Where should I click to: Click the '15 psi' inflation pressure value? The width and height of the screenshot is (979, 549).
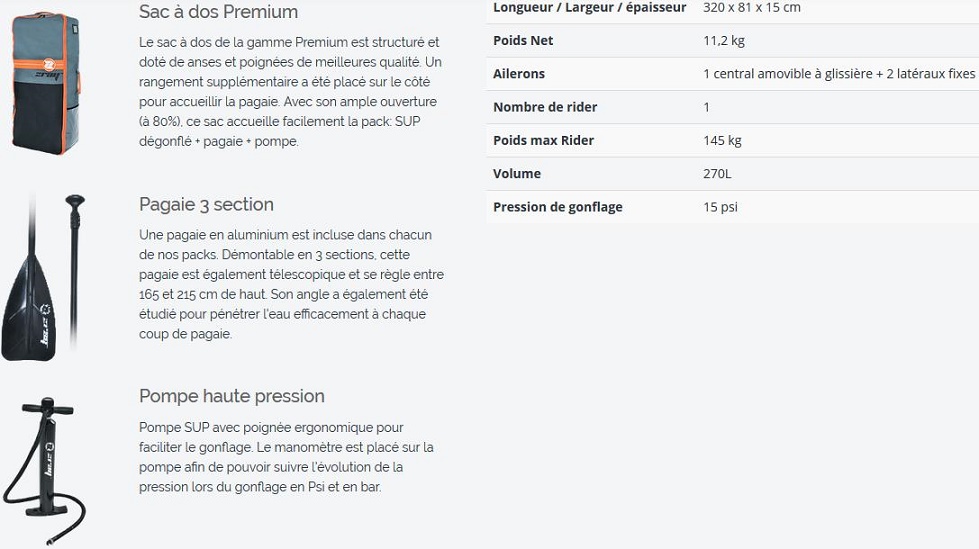tap(721, 207)
